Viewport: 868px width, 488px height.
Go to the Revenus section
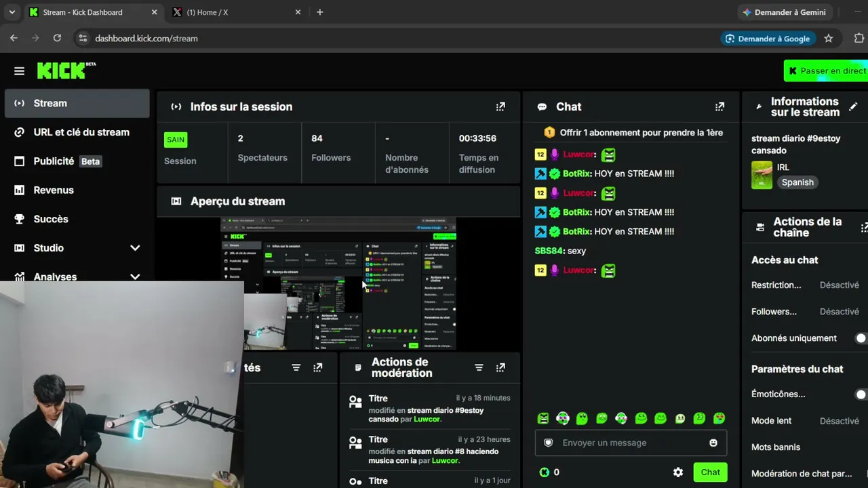(77, 190)
